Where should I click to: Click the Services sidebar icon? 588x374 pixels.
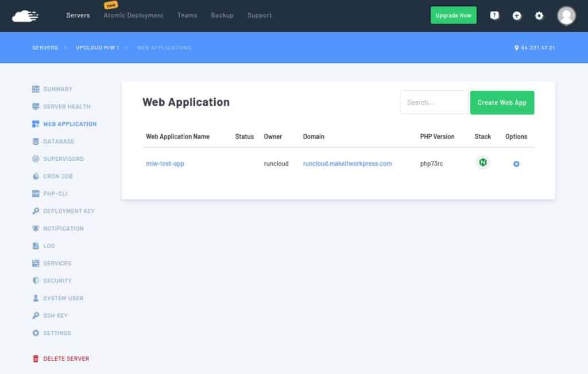36,263
